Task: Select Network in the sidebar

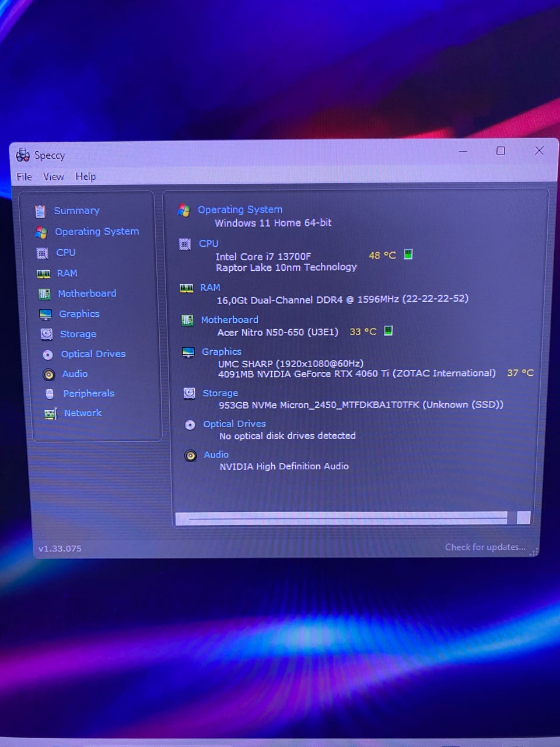Action: 83,413
